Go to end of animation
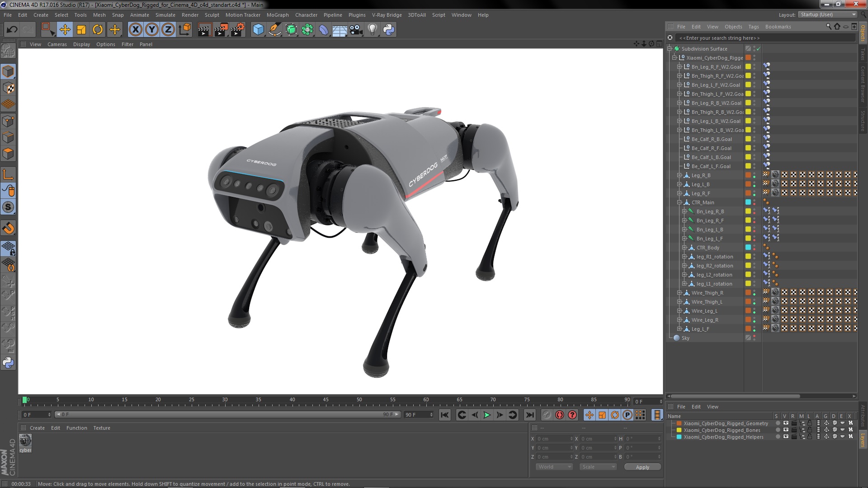Viewport: 868px width, 488px height. pyautogui.click(x=529, y=415)
